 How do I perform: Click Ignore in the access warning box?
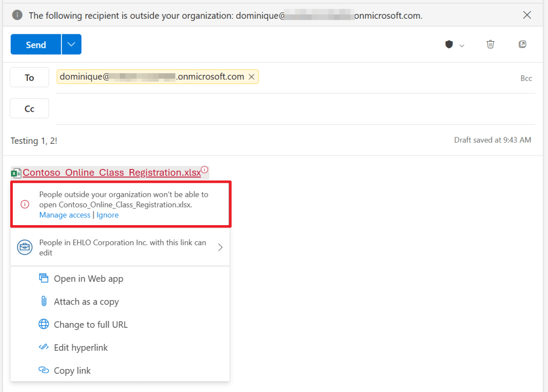pyautogui.click(x=107, y=214)
